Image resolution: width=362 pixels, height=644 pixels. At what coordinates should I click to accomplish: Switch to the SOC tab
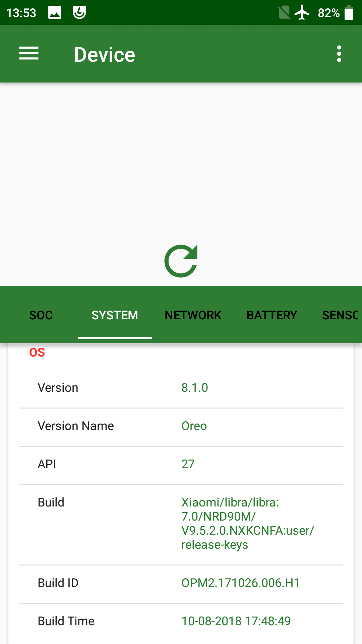pos(41,315)
